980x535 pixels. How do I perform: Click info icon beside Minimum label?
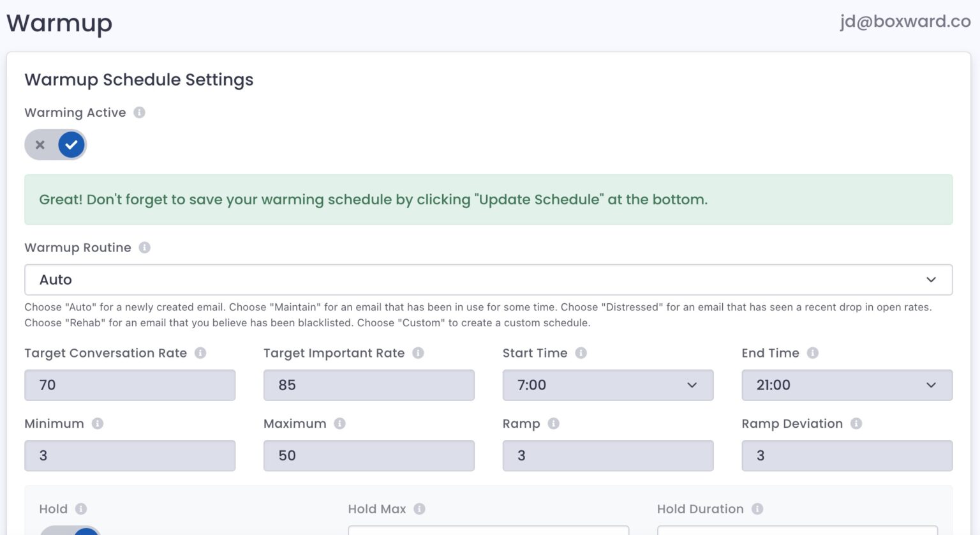point(98,423)
